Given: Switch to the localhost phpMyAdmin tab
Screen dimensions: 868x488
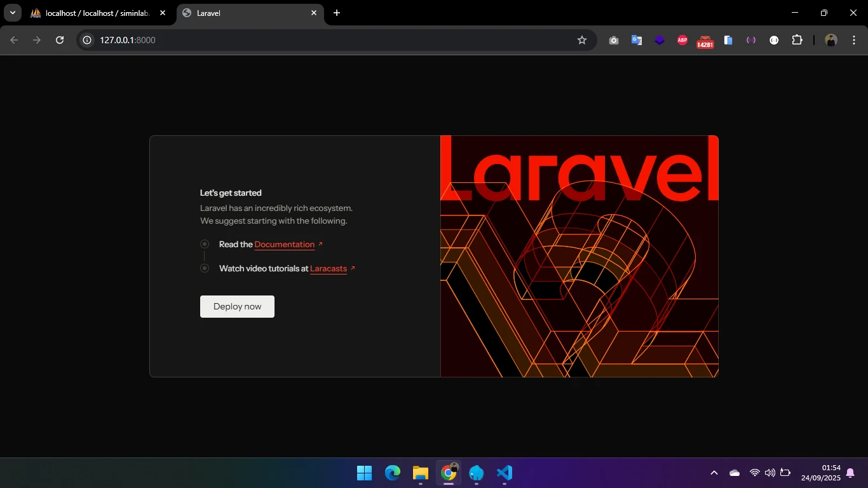Looking at the screenshot, I should pos(97,13).
